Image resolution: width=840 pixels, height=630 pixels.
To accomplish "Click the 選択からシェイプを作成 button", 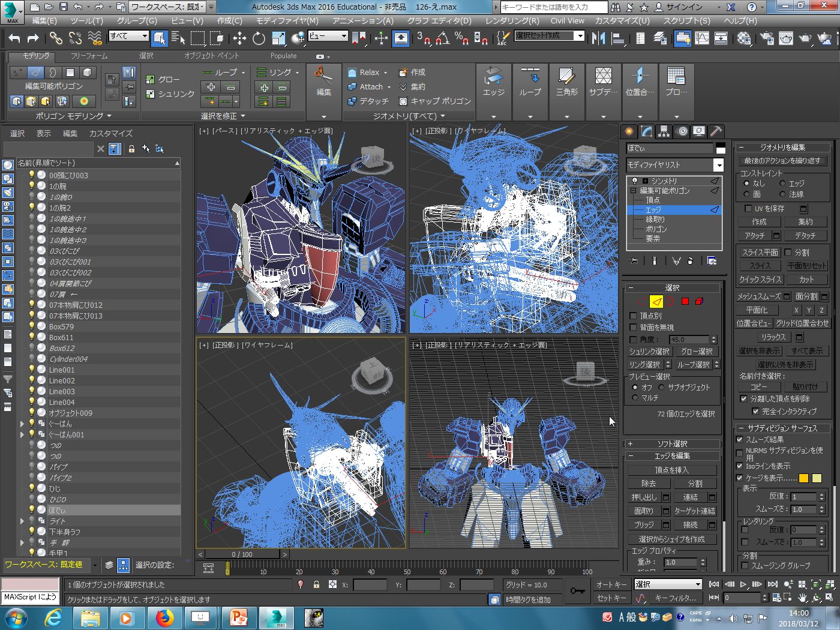I will (671, 539).
